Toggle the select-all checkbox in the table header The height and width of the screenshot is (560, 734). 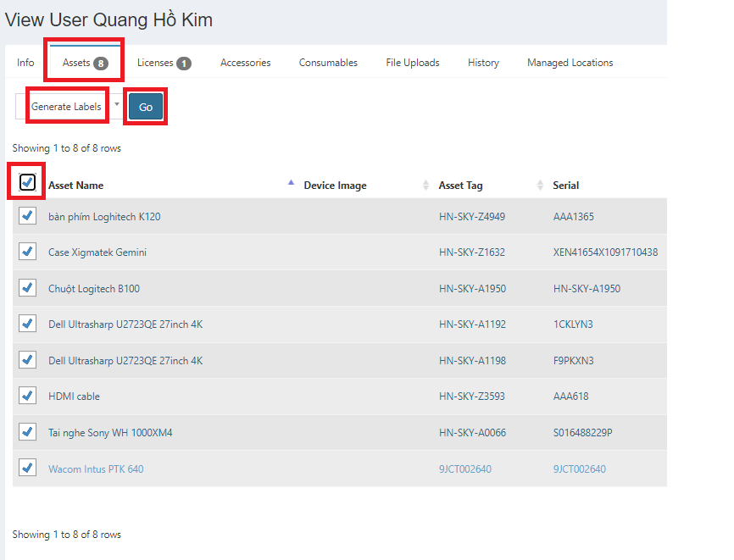tap(27, 182)
